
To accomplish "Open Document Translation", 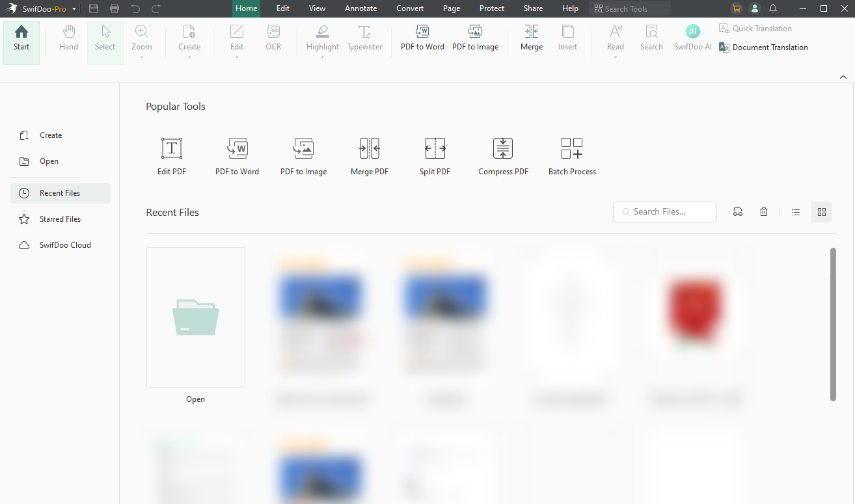I will pyautogui.click(x=770, y=47).
